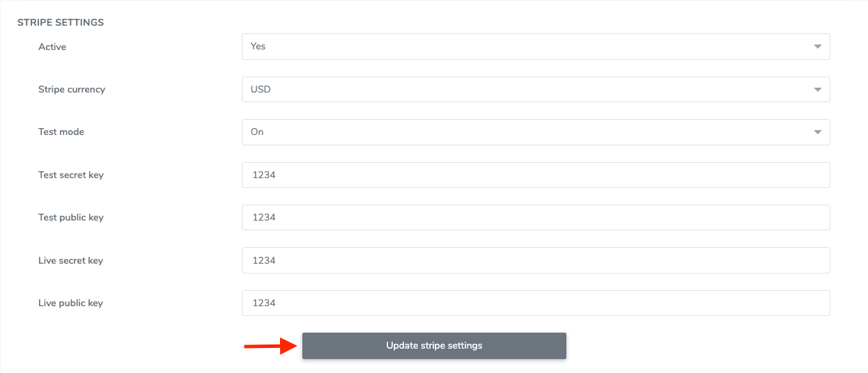This screenshot has width=868, height=373.
Task: Click the "Test public key" label text
Action: pyautogui.click(x=71, y=218)
